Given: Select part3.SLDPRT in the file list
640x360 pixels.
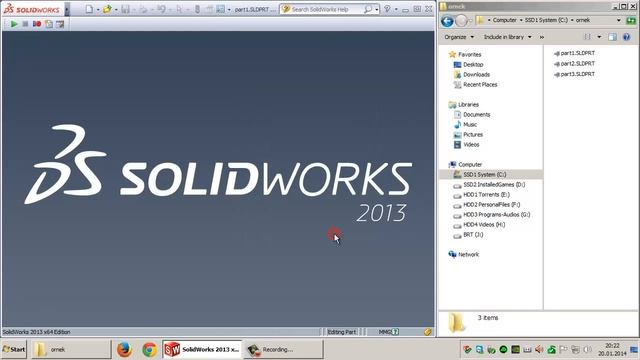Looking at the screenshot, I should pyautogui.click(x=574, y=74).
